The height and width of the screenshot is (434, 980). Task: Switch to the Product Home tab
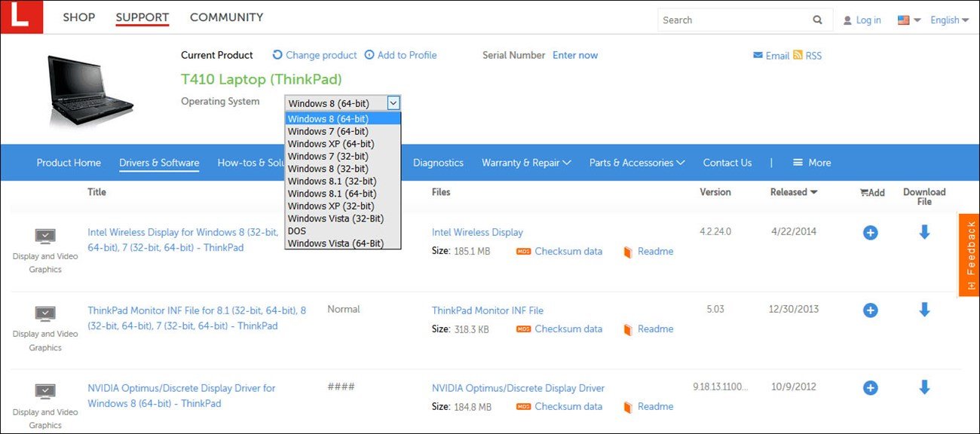[x=69, y=162]
